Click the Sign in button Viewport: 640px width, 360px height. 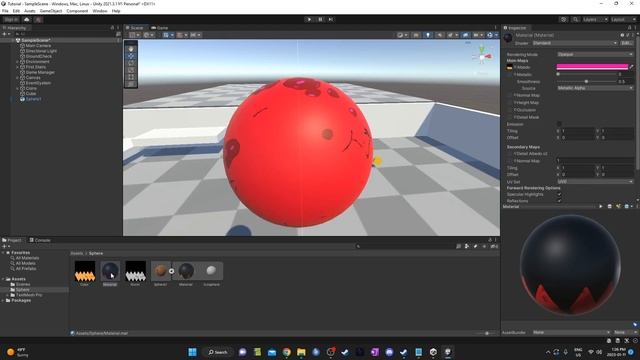(x=11, y=20)
